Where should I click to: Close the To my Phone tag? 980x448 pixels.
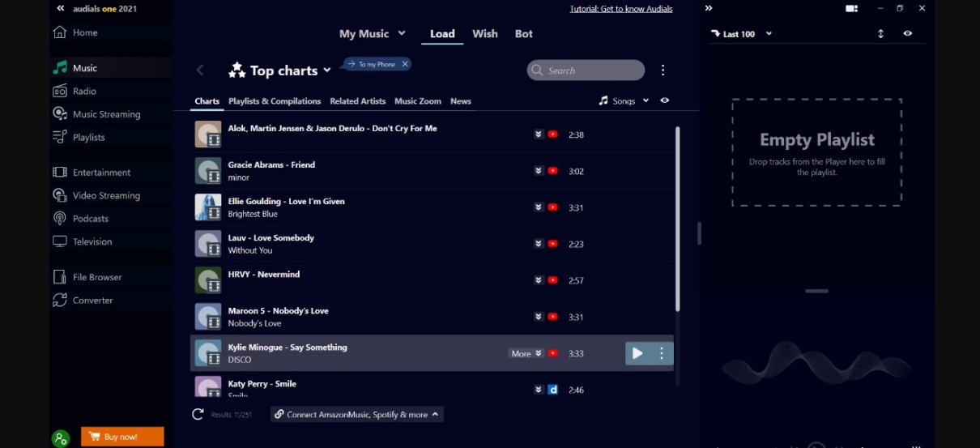(405, 64)
